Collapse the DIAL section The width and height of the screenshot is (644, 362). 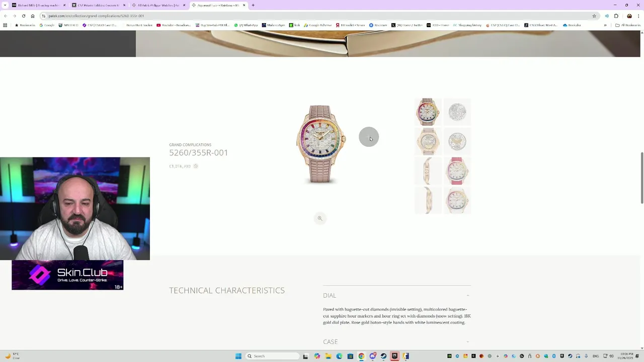coord(397,296)
